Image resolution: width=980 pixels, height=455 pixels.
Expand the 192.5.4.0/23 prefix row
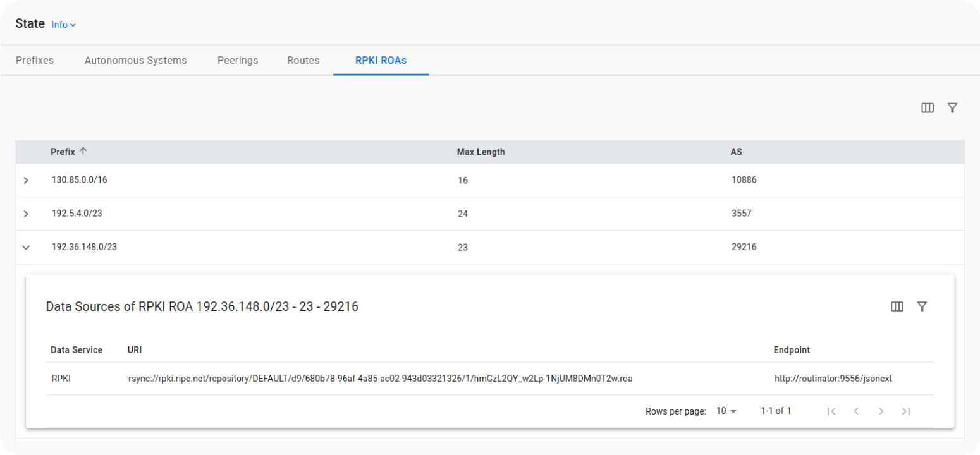tap(26, 214)
